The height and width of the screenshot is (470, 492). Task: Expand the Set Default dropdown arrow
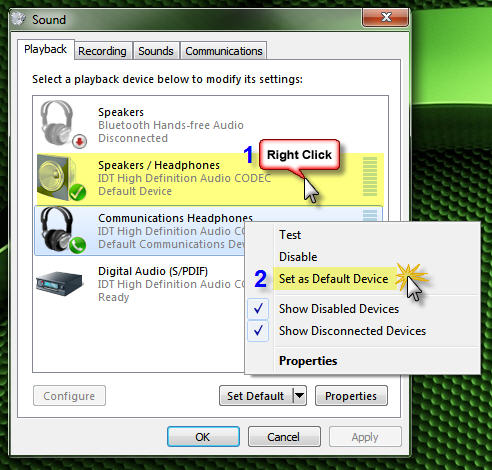[299, 396]
